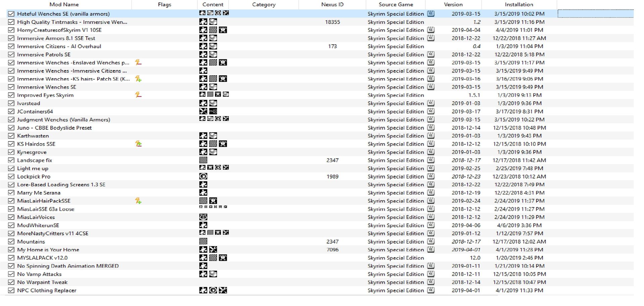
Task: Click Nexus ID 1989 for Lockpick Pro
Action: (332, 176)
